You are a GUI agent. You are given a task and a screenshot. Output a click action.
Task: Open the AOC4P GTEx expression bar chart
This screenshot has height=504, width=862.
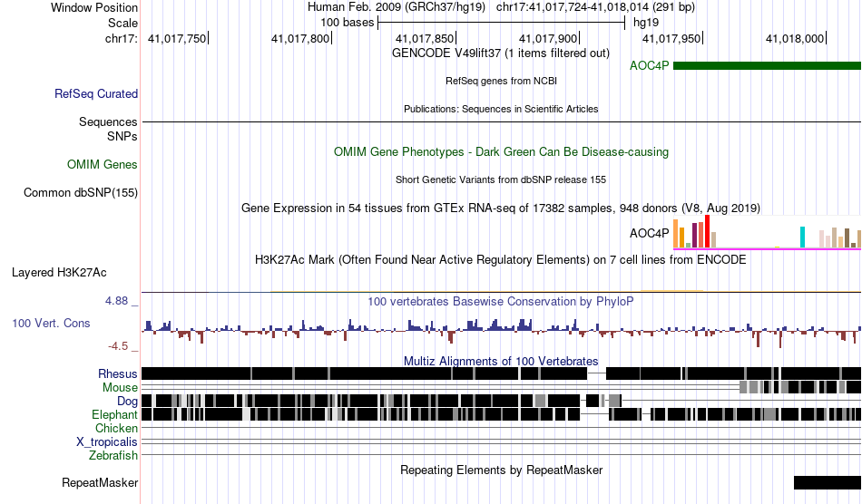[767, 232]
